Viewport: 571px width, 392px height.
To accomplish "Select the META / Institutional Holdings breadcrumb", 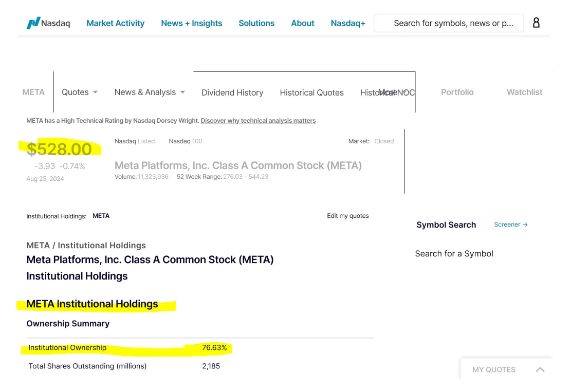I will pos(86,245).
